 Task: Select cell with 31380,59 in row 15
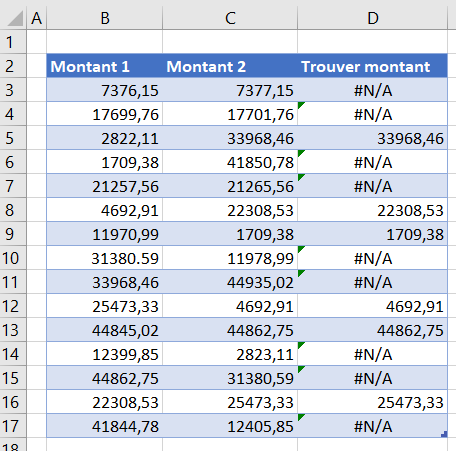coord(230,378)
